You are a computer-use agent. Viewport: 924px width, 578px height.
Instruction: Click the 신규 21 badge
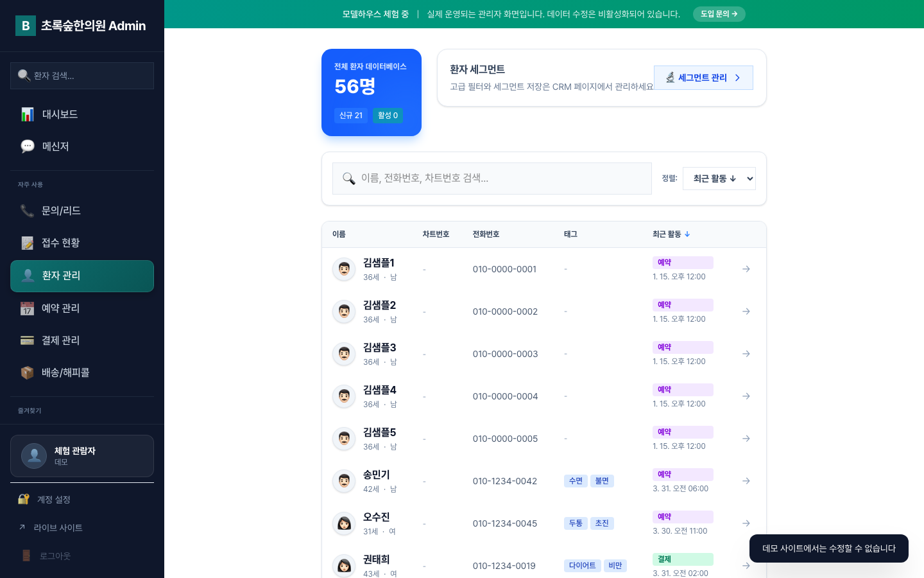[x=351, y=116]
